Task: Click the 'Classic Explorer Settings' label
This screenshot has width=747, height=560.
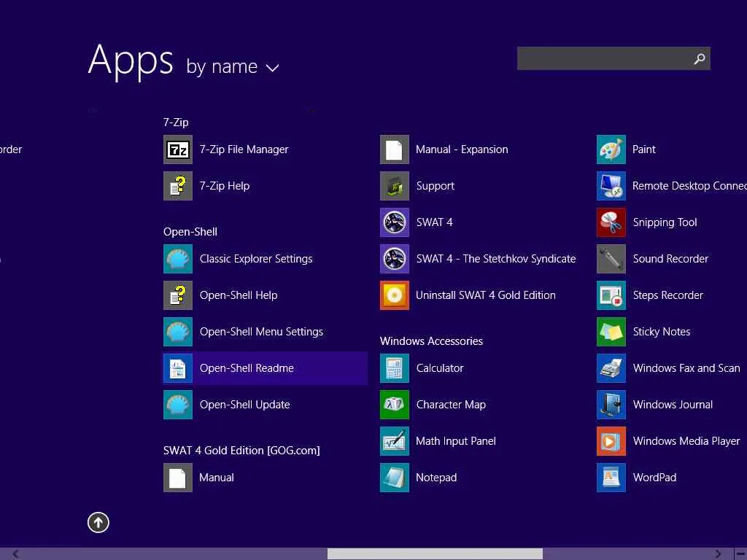Action: pos(256,259)
